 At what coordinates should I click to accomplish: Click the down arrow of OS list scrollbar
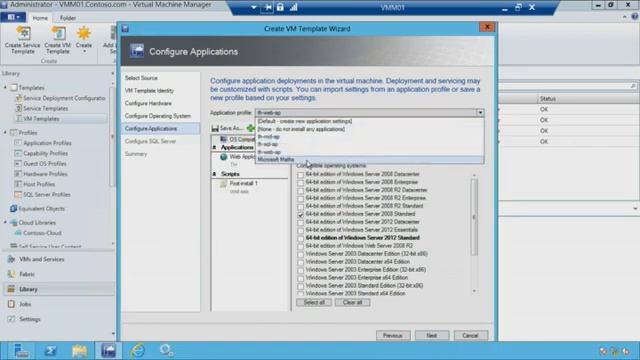[474, 291]
